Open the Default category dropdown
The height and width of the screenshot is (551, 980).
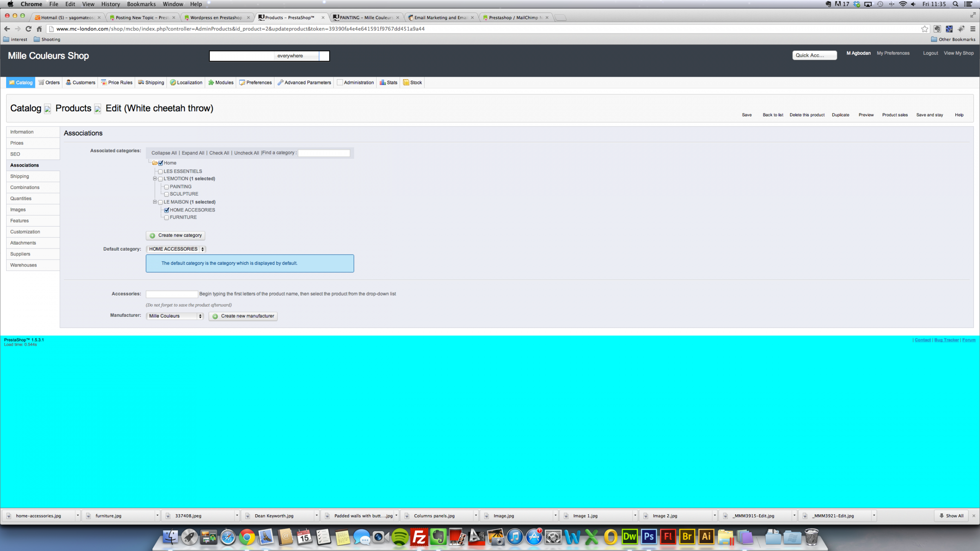[176, 249]
